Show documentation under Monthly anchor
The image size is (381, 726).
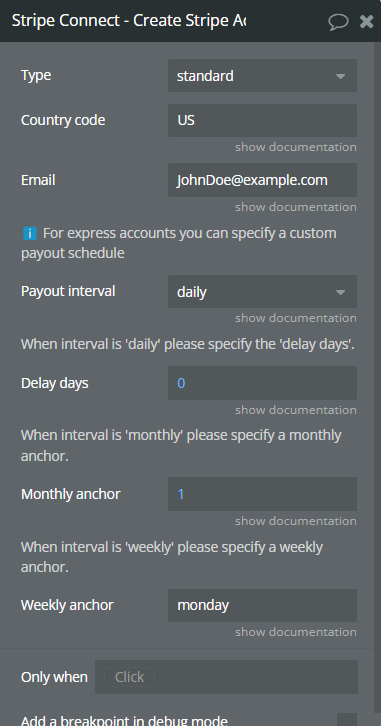tap(296, 521)
